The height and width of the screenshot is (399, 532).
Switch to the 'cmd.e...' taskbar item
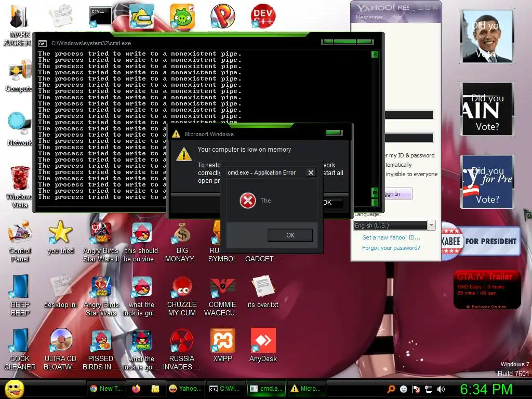click(x=265, y=389)
